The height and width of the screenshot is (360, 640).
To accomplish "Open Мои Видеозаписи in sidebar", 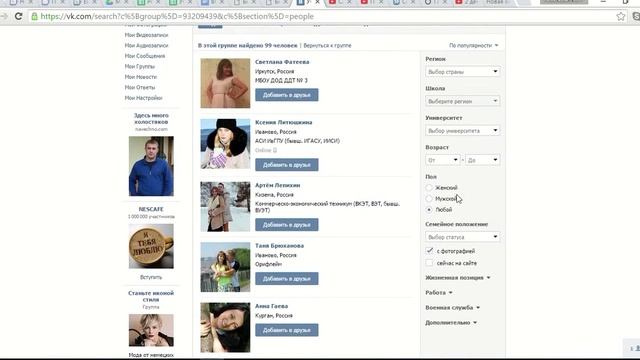I will (146, 35).
